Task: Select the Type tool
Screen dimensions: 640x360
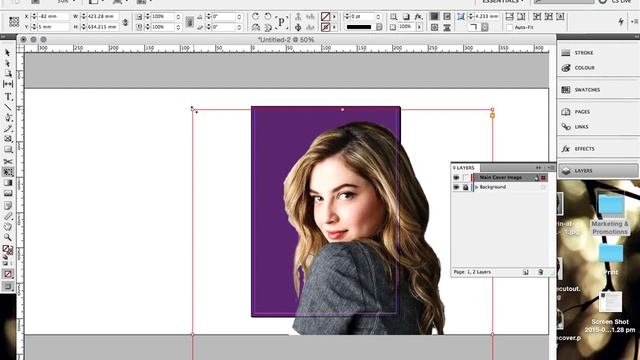Action: click(x=8, y=97)
